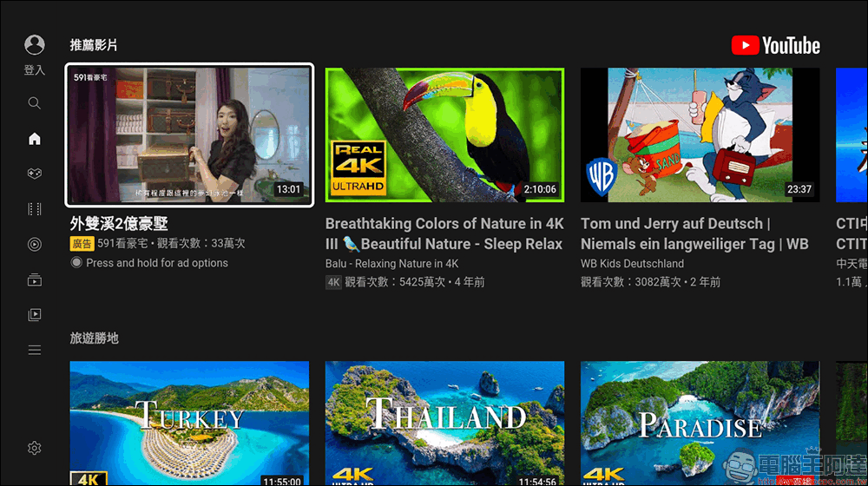Open the Gaming controller icon
This screenshot has height=486, width=868.
(35, 174)
